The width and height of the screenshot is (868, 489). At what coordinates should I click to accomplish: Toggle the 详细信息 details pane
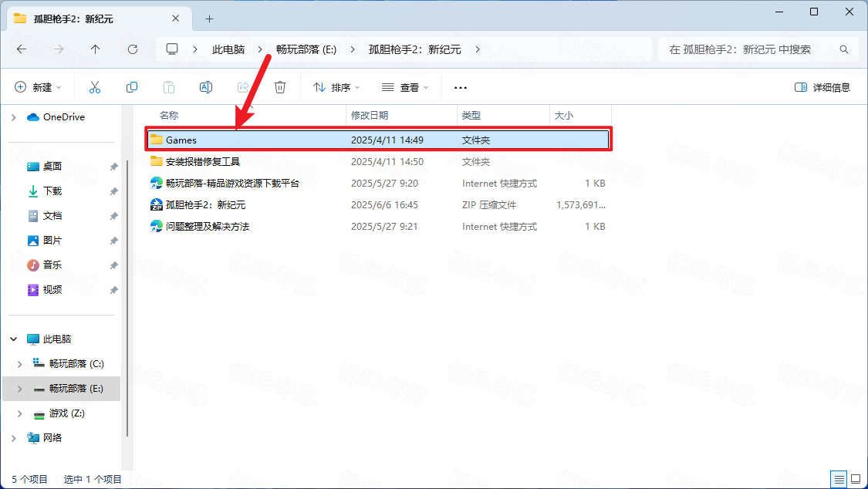pyautogui.click(x=822, y=87)
